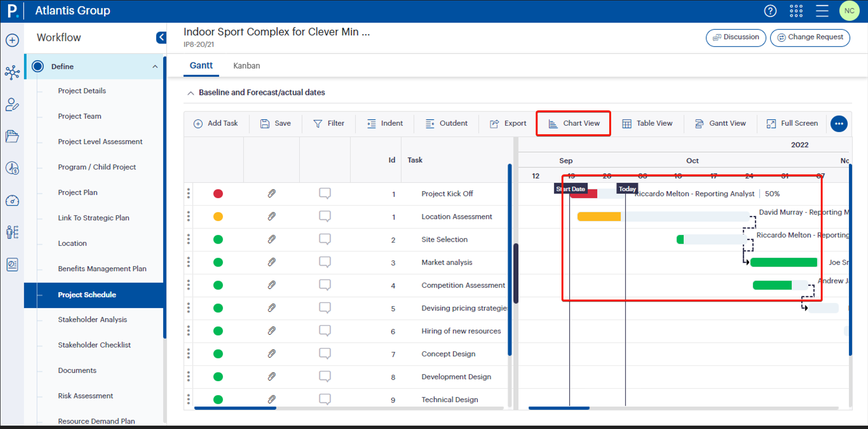Screen dimensions: 868x429
Task: Open the help question mark icon
Action: coord(770,11)
